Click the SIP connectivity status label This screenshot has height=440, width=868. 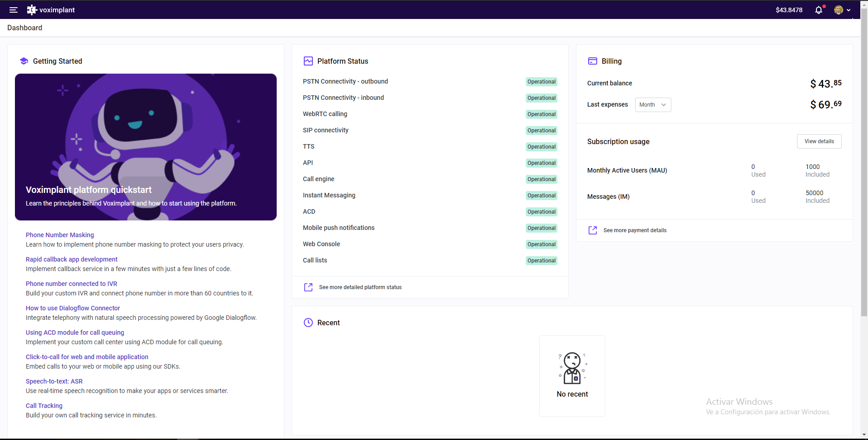point(325,130)
